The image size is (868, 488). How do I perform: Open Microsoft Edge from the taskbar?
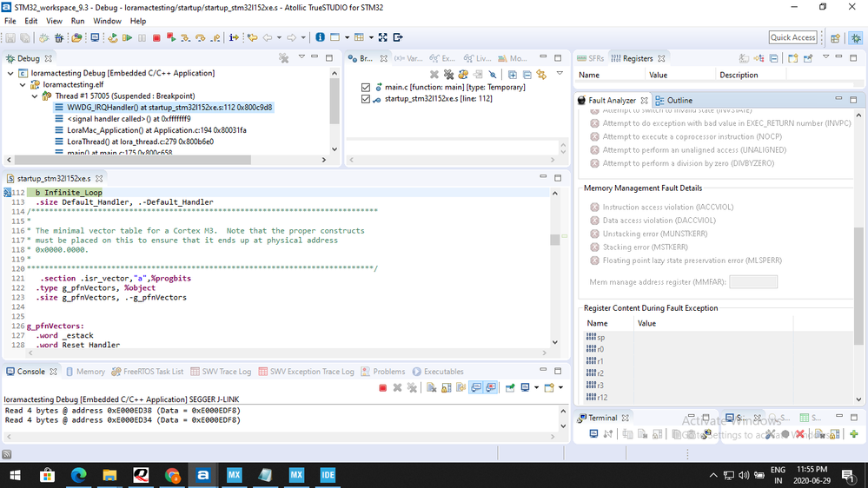(x=78, y=475)
